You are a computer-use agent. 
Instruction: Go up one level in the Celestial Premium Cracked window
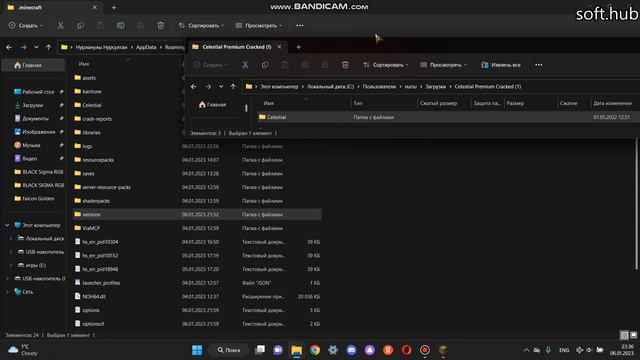(x=233, y=87)
